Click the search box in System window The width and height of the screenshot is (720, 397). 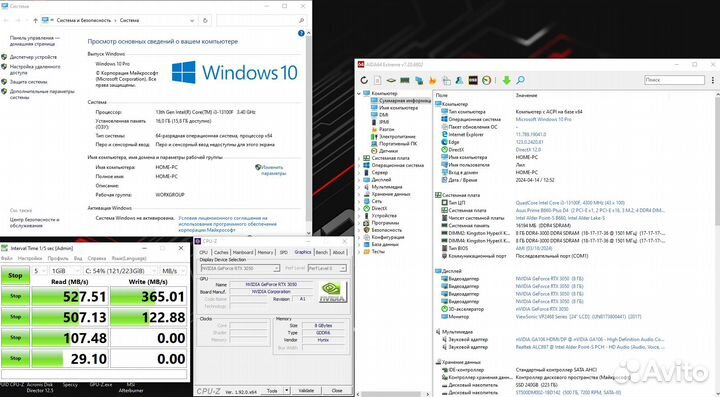260,20
